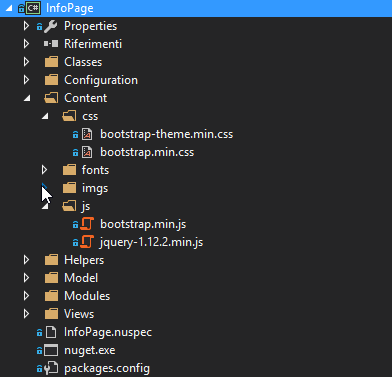Screen dimensions: 392x377
Task: Click the open Content folder icon
Action: tap(51, 98)
